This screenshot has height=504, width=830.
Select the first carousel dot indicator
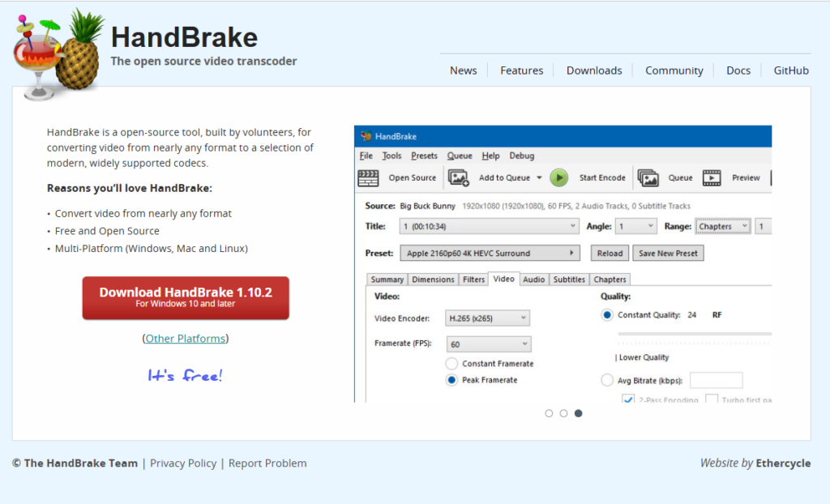point(549,413)
